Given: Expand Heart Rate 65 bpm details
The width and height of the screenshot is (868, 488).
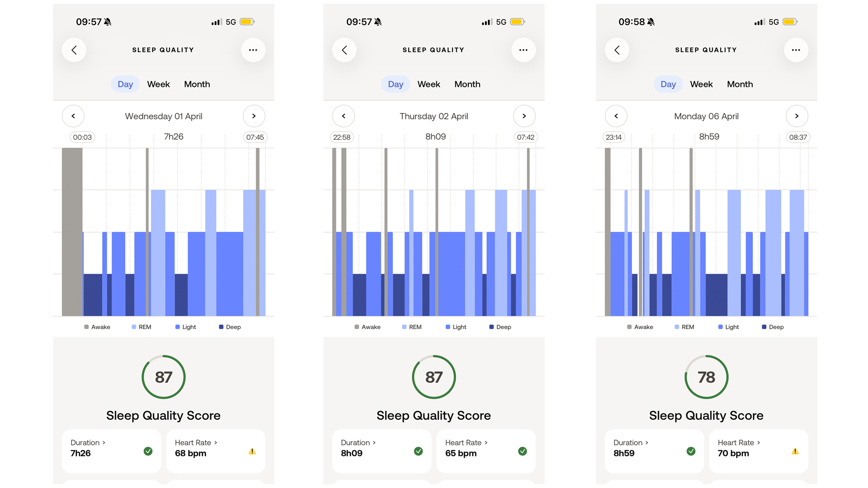Looking at the screenshot, I should [x=486, y=451].
